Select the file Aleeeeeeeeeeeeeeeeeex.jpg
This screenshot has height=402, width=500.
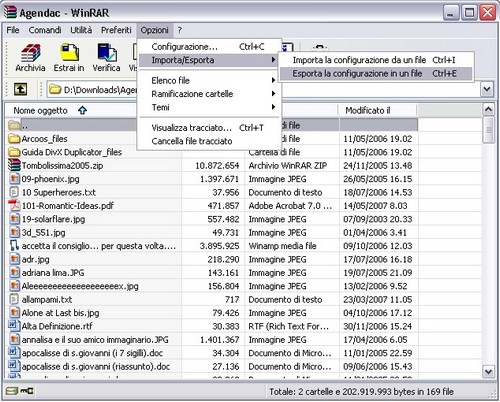tap(80, 286)
